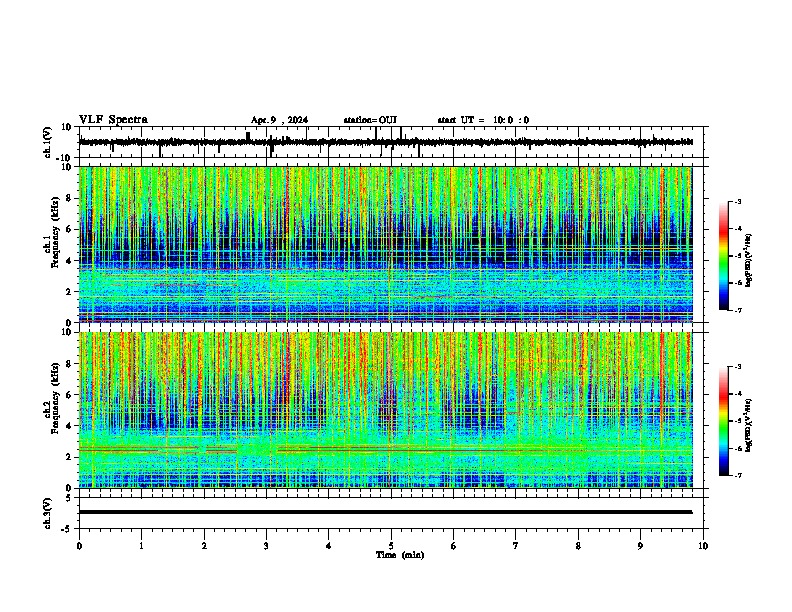Click the flat ch.3 voltage trace line

coord(385,512)
